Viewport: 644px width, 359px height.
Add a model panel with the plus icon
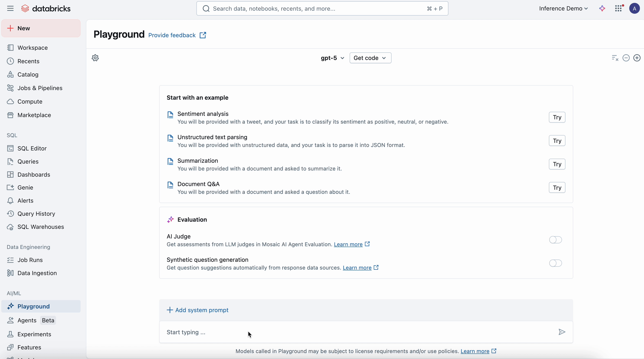pos(637,58)
